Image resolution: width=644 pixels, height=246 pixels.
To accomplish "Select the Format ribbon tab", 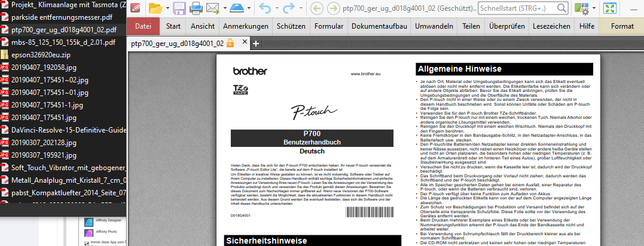I will point(622,26).
